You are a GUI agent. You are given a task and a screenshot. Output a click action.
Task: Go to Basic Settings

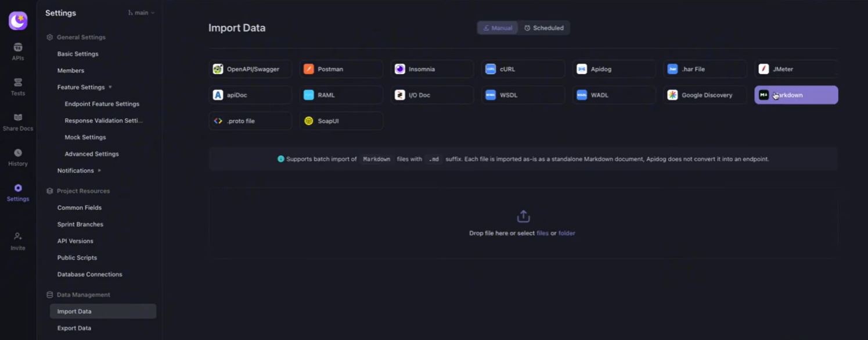point(78,54)
